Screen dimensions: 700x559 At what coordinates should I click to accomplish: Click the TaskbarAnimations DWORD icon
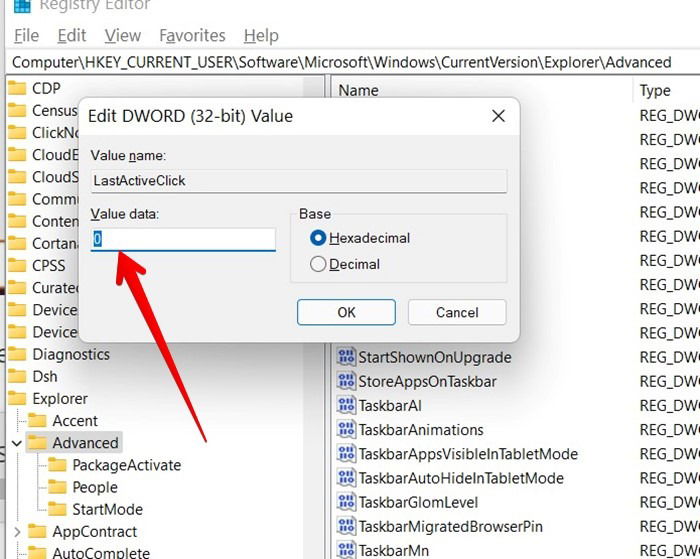pos(346,429)
